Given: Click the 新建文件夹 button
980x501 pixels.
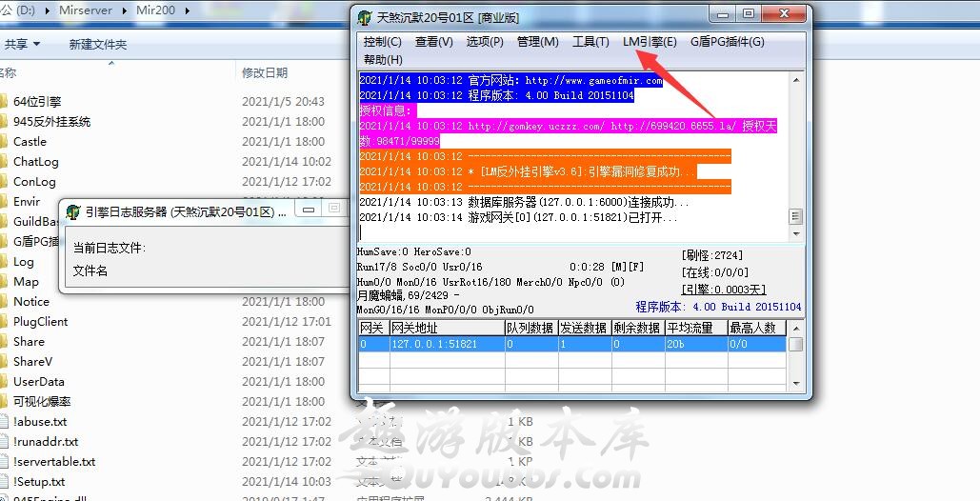Looking at the screenshot, I should (x=97, y=44).
